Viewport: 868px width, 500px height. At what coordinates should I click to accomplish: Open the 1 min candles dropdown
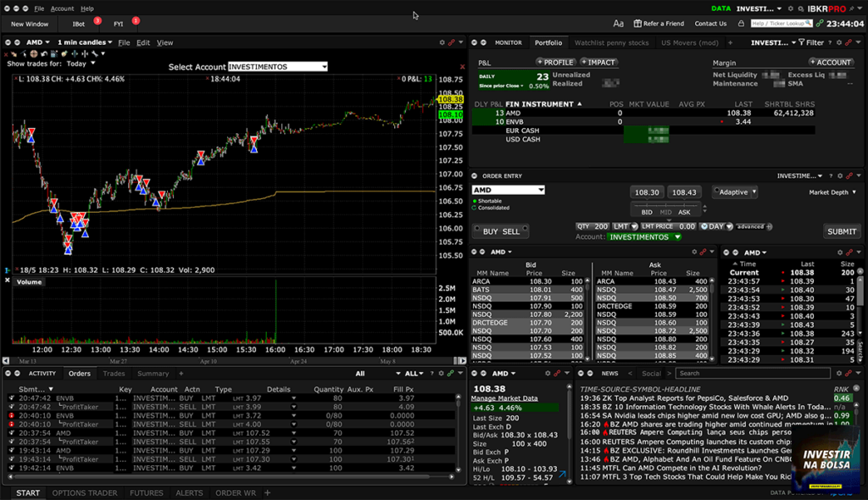85,42
